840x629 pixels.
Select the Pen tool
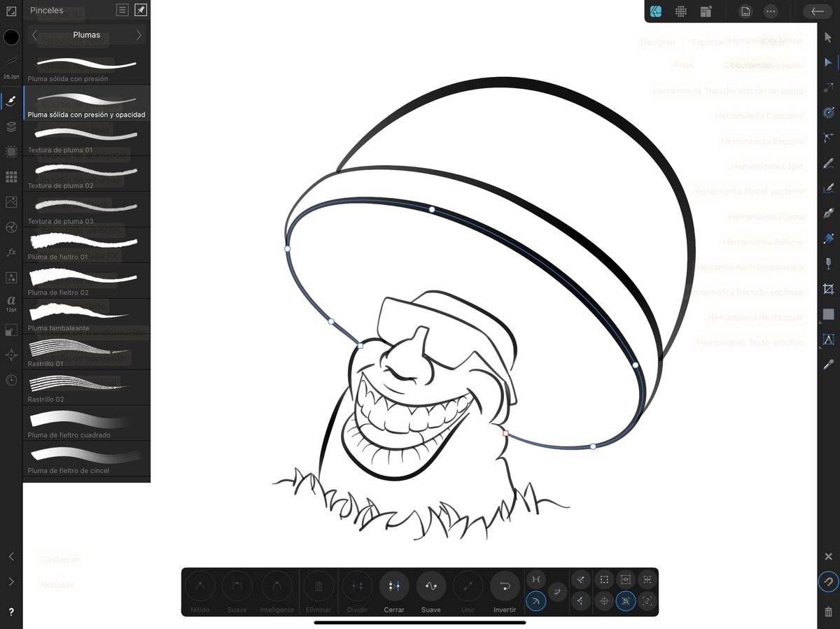pyautogui.click(x=829, y=213)
